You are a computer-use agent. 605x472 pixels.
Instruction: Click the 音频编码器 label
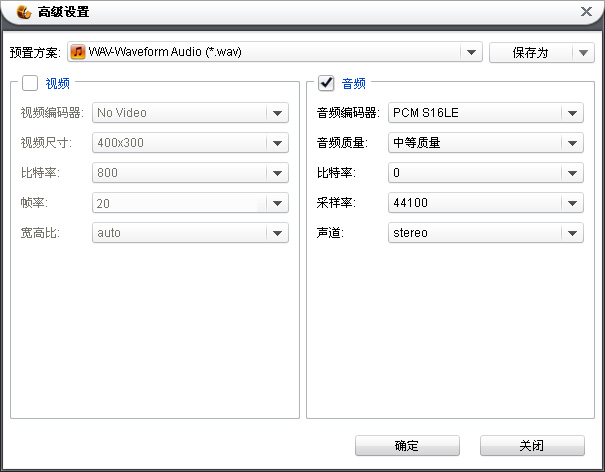348,113
